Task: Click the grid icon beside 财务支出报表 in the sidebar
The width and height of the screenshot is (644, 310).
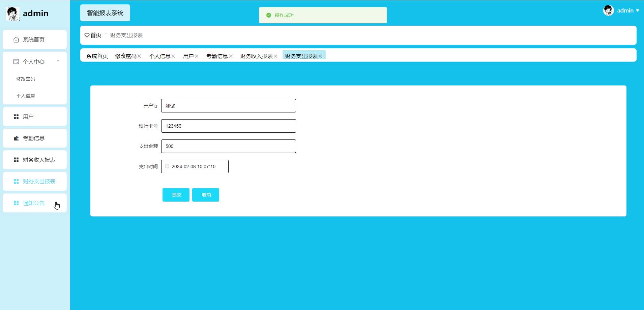Action: point(16,181)
